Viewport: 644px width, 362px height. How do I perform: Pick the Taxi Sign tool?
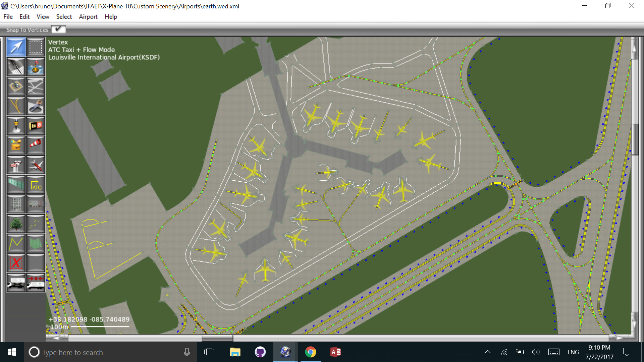pos(36,126)
